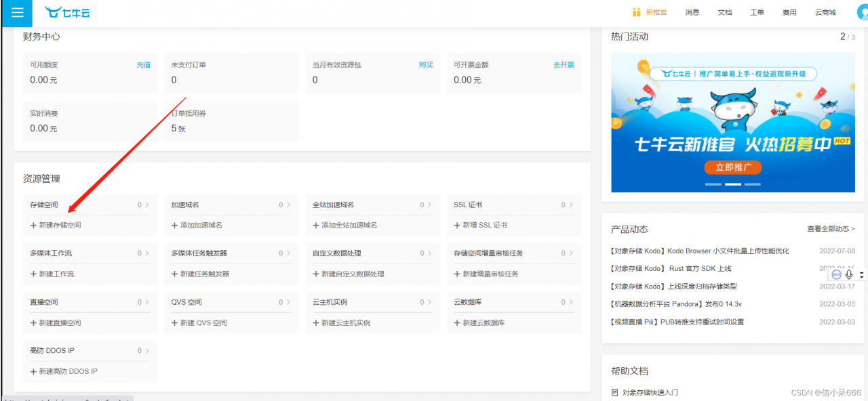Viewport: 868px width, 401px height.
Task: Click plus icon for 新建增量审核任务
Action: tap(457, 274)
